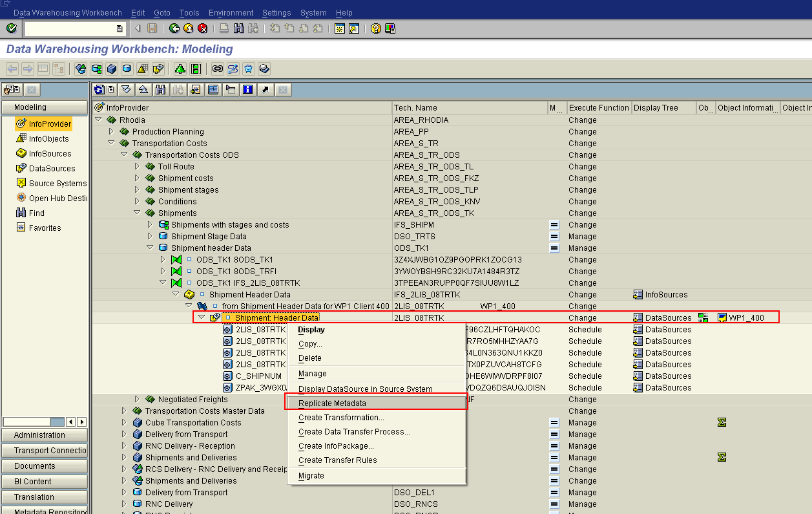Collapse the Rhodia tree node
This screenshot has height=514, width=812.
[99, 120]
